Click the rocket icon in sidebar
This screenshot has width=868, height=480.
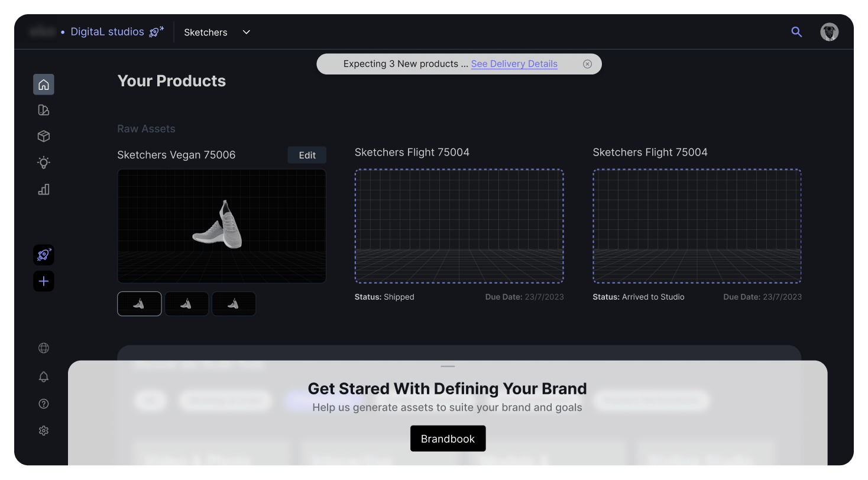[x=44, y=255]
